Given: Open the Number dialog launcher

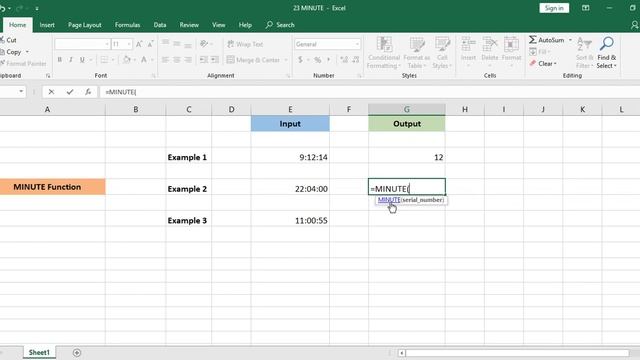Looking at the screenshot, I should [360, 76].
